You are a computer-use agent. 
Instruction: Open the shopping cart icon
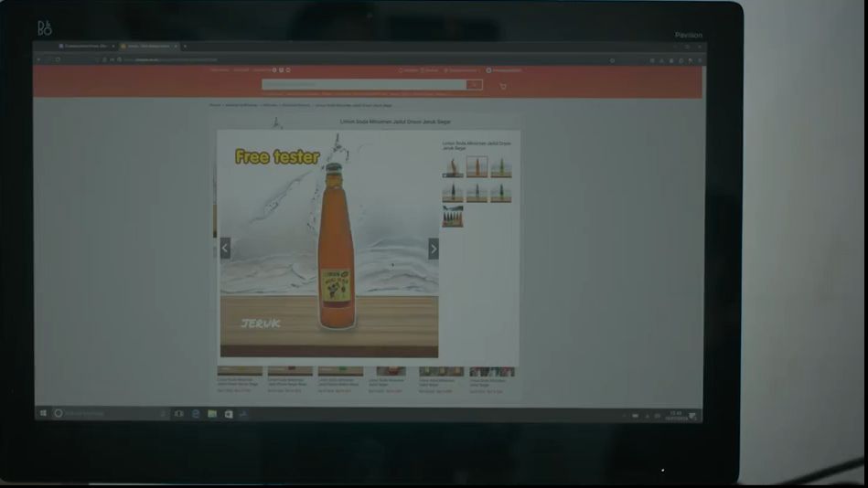tap(503, 86)
